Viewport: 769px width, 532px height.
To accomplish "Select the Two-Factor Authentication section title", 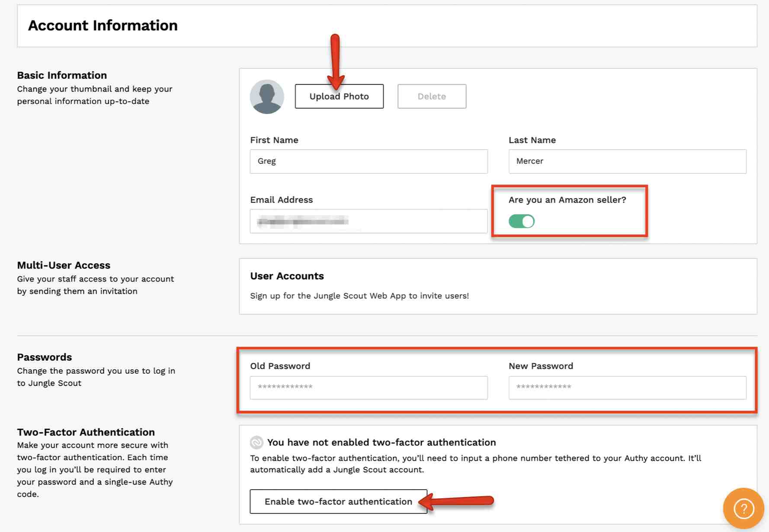I will (x=86, y=432).
